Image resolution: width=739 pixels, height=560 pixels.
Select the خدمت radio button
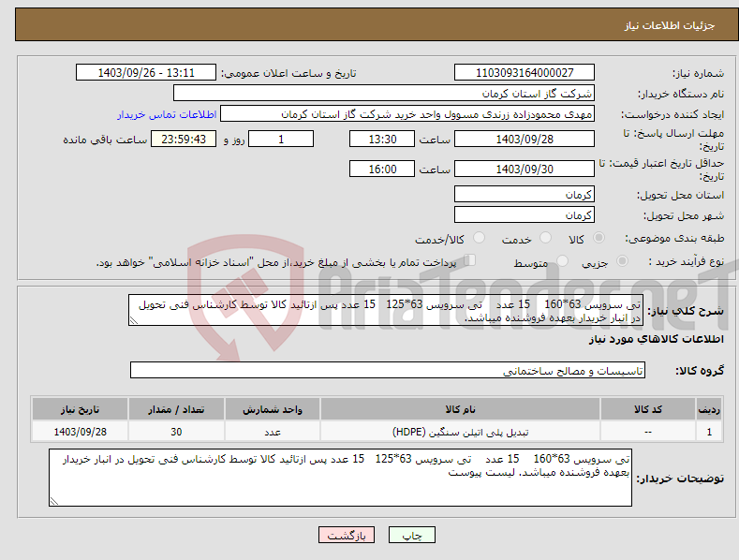coord(545,238)
